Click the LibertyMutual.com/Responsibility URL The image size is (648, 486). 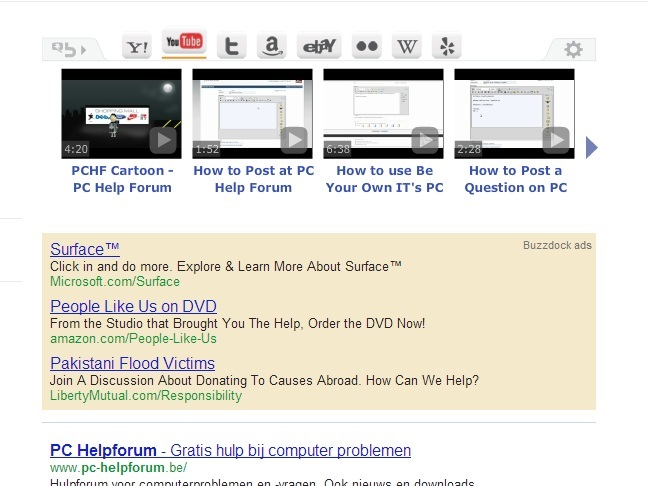pos(146,395)
